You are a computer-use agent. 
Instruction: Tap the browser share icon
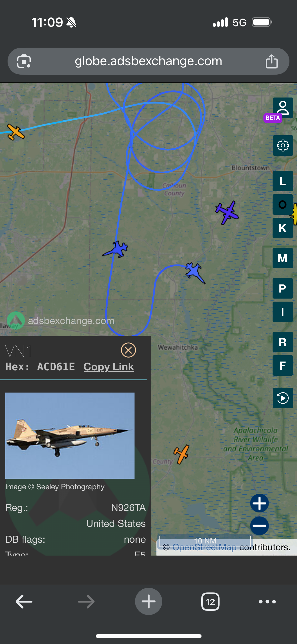[272, 61]
